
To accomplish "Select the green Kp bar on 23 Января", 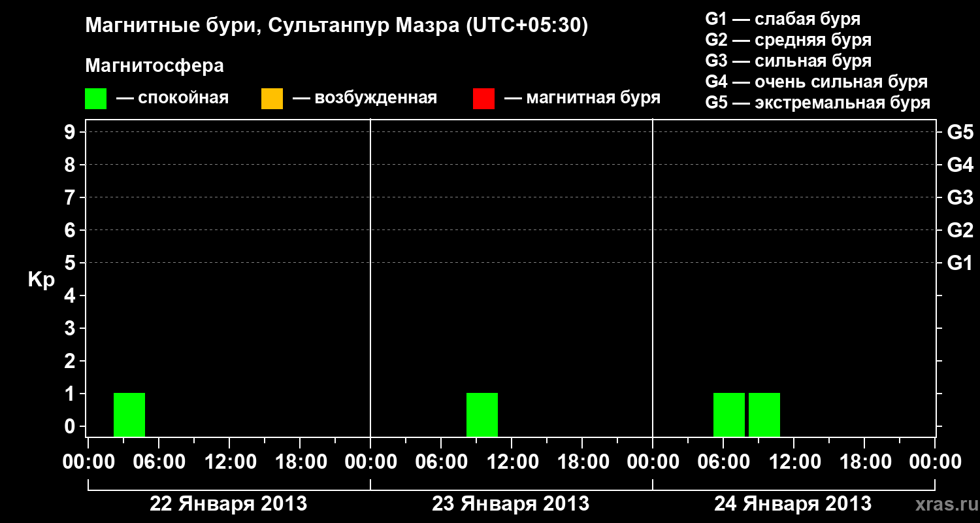I will coord(482,414).
